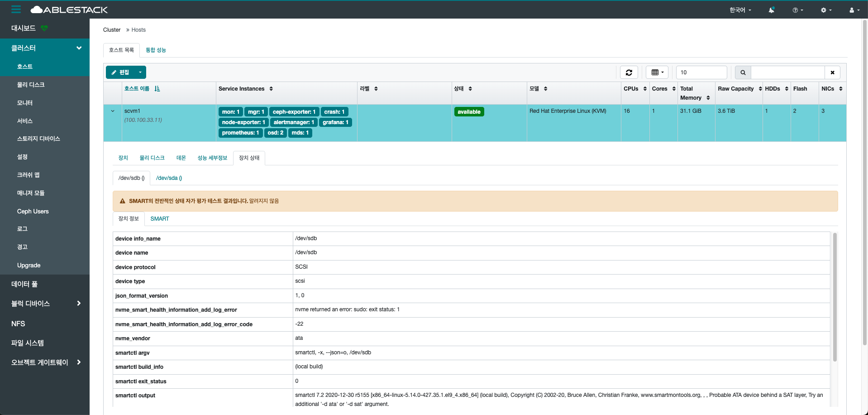Click the page size input field

tap(701, 72)
